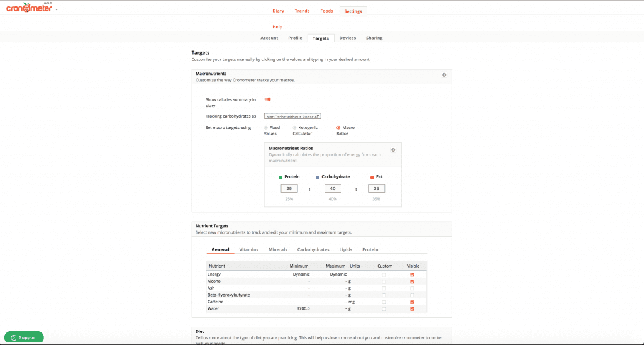Open the Foods tab
The image size is (644, 345).
pyautogui.click(x=326, y=11)
